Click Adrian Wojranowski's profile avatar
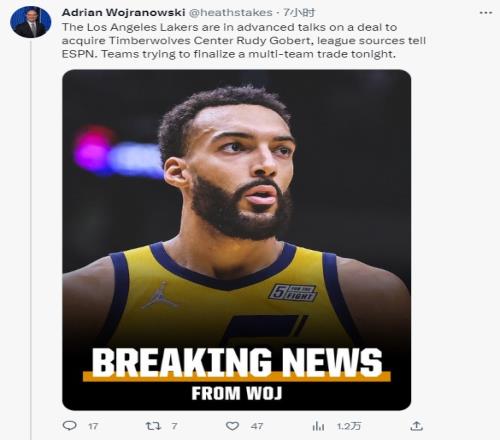 (31, 22)
